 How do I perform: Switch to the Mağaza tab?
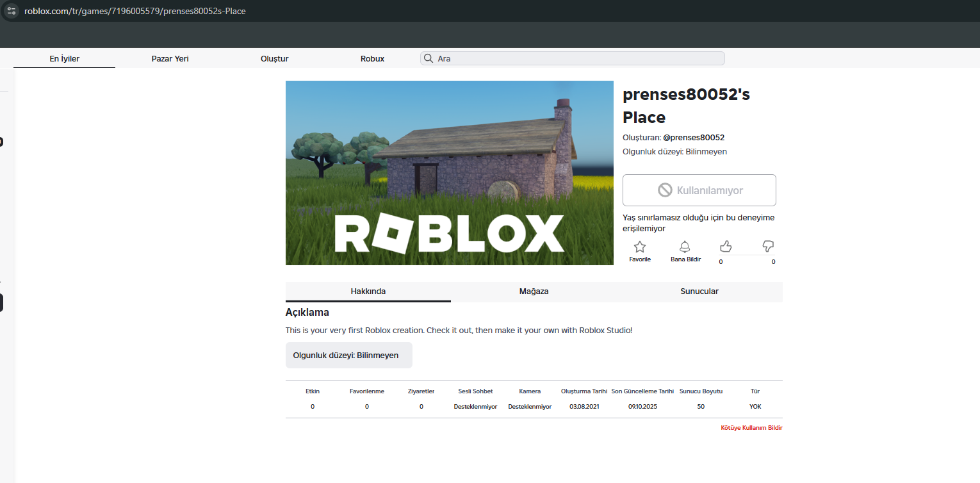(x=534, y=291)
